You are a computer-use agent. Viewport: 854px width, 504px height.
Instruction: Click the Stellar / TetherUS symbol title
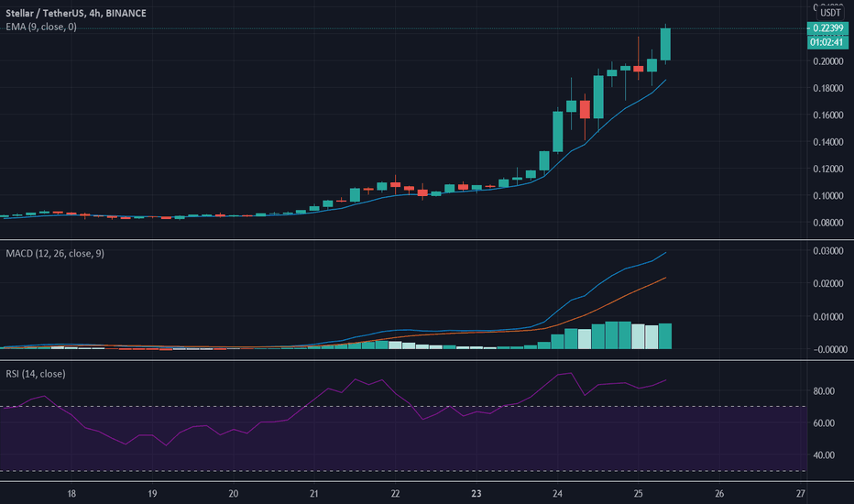pyautogui.click(x=76, y=13)
